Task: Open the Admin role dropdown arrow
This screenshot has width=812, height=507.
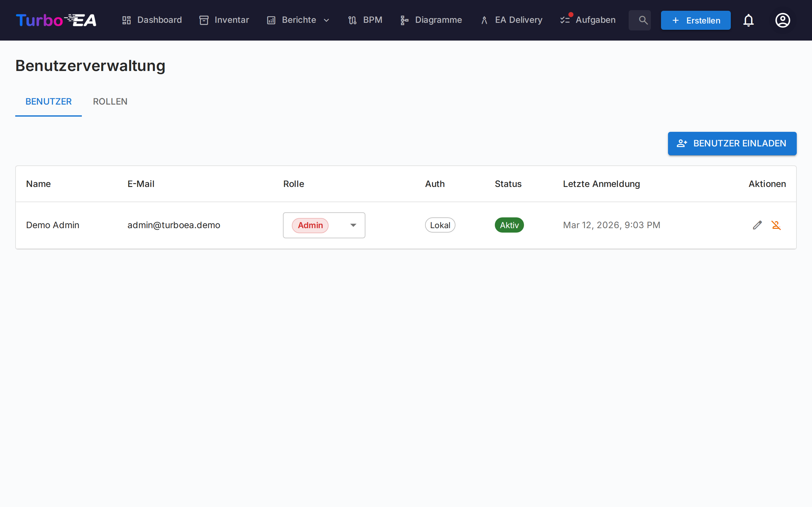Action: tap(353, 225)
